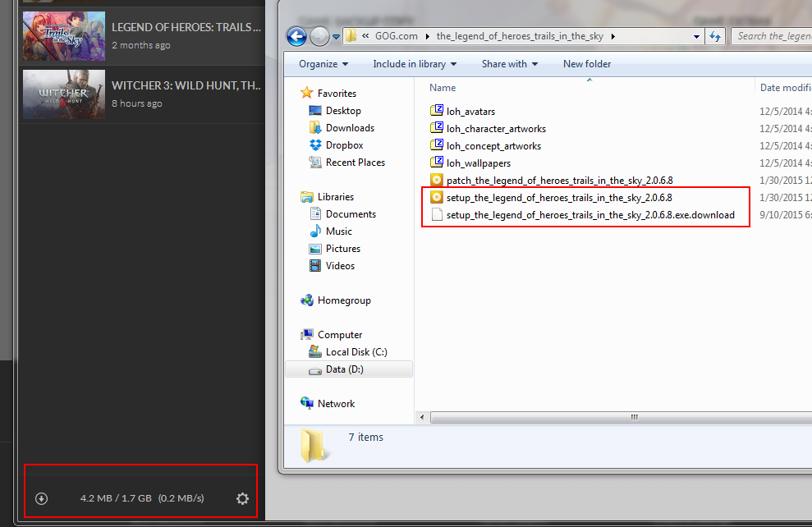Image resolution: width=812 pixels, height=527 pixels.
Task: Click the downloads queue icon in GOG Galaxy
Action: coord(41,498)
